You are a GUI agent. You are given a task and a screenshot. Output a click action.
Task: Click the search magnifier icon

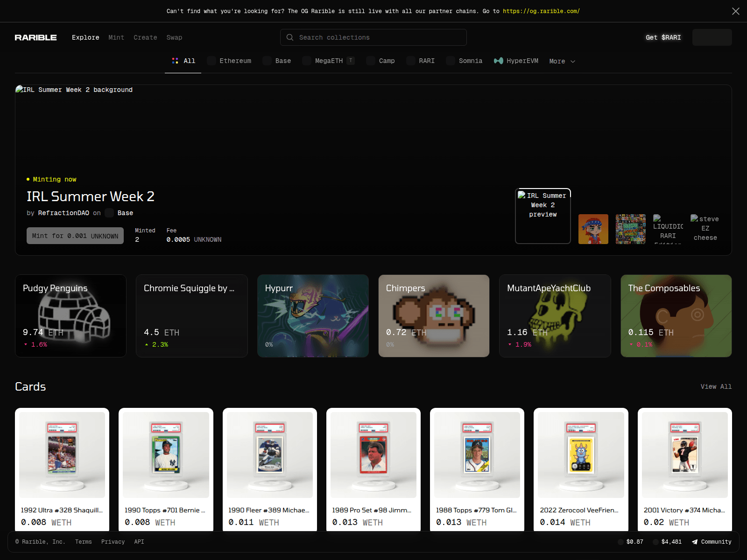(x=290, y=37)
